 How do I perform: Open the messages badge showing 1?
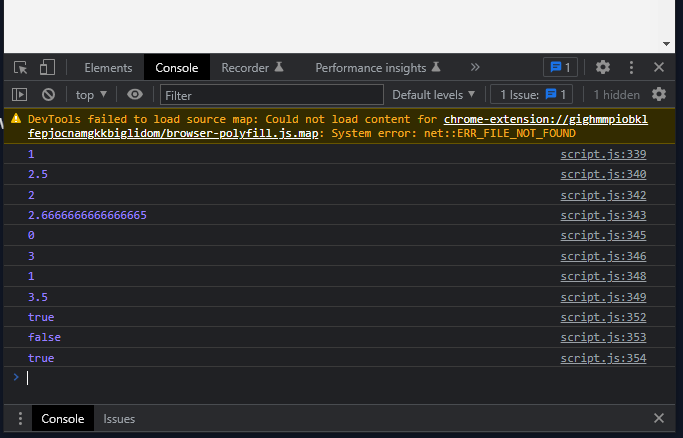560,67
